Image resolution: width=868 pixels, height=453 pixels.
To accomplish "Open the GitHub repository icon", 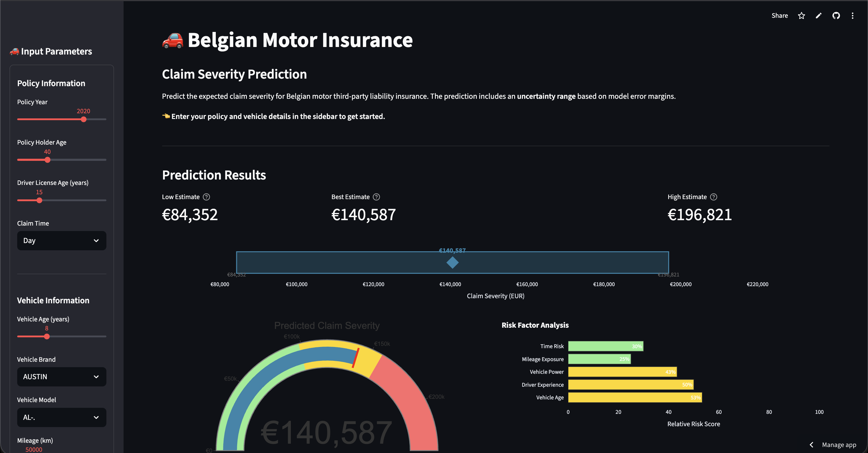I will tap(836, 15).
